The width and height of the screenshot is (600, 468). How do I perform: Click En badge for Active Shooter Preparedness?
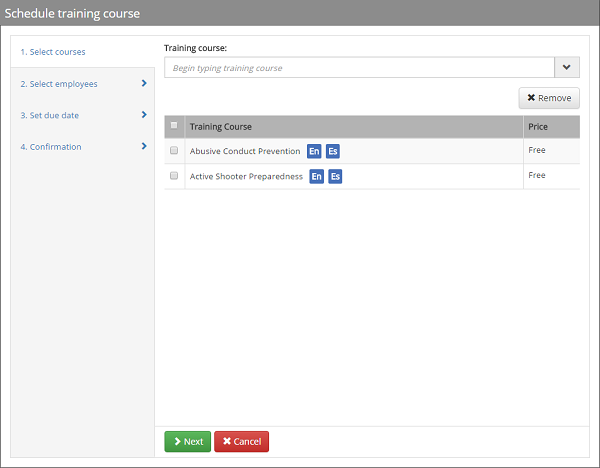(317, 176)
